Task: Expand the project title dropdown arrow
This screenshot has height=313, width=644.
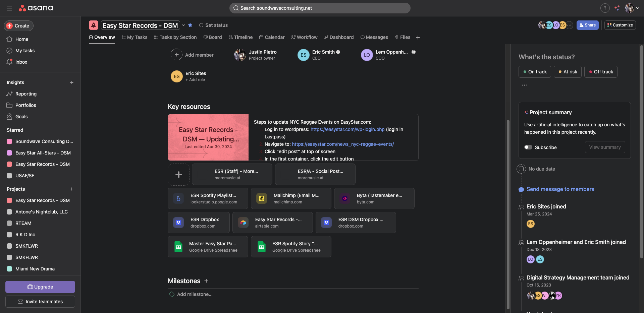Action: (183, 25)
